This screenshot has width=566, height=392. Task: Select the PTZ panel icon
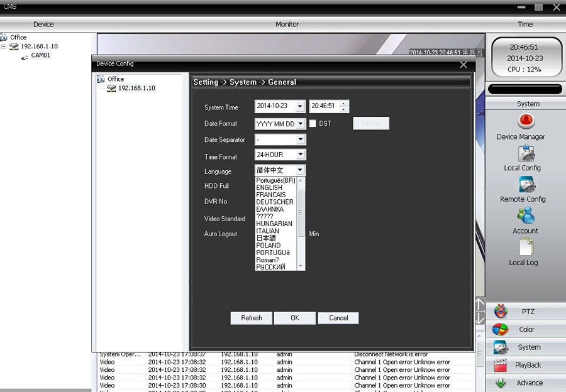pyautogui.click(x=501, y=312)
